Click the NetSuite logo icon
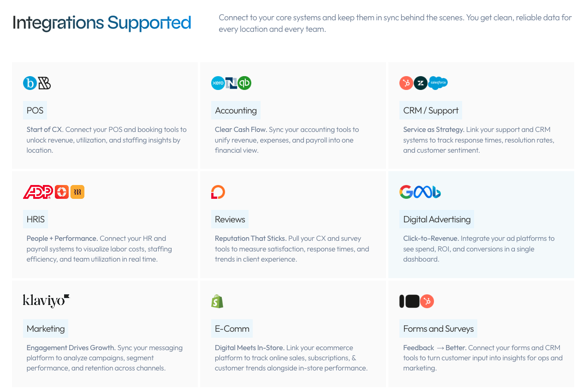Image resolution: width=588 pixels, height=388 pixels. [x=231, y=83]
